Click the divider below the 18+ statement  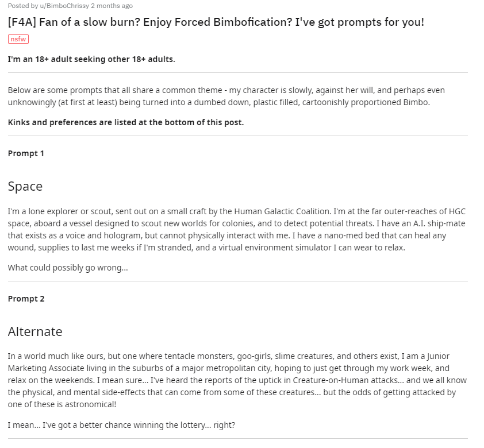(x=237, y=73)
